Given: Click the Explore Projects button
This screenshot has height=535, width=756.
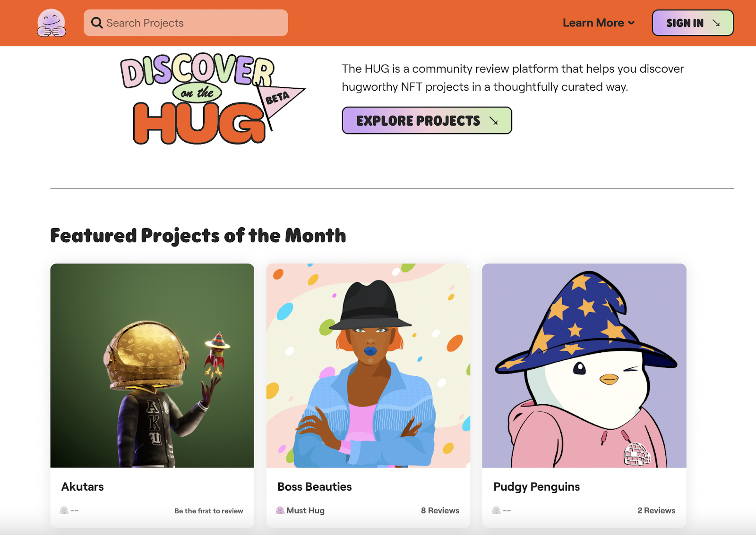Looking at the screenshot, I should [x=427, y=120].
